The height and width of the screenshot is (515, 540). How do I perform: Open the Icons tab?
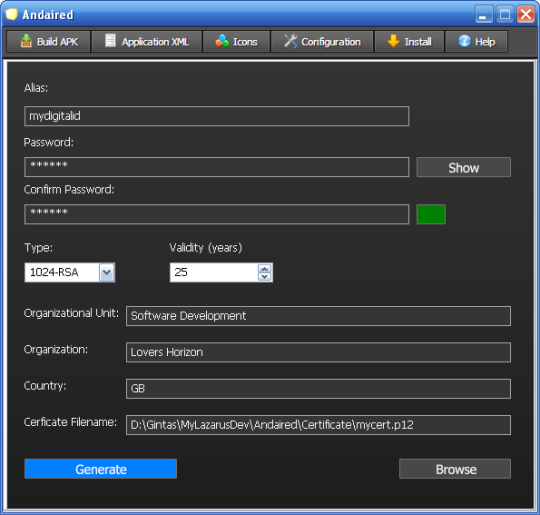(x=236, y=42)
